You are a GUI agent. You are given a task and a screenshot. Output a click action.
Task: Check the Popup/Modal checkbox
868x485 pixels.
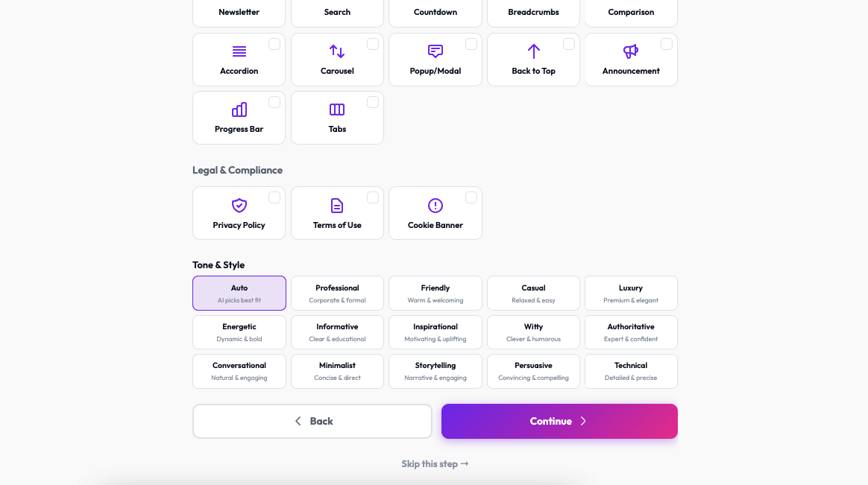[x=471, y=44]
